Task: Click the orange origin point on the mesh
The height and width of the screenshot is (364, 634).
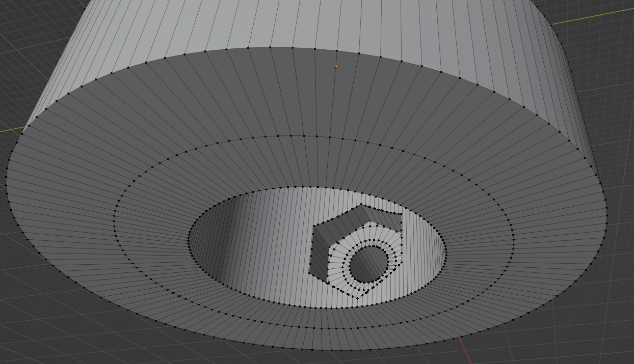Action: pyautogui.click(x=336, y=66)
